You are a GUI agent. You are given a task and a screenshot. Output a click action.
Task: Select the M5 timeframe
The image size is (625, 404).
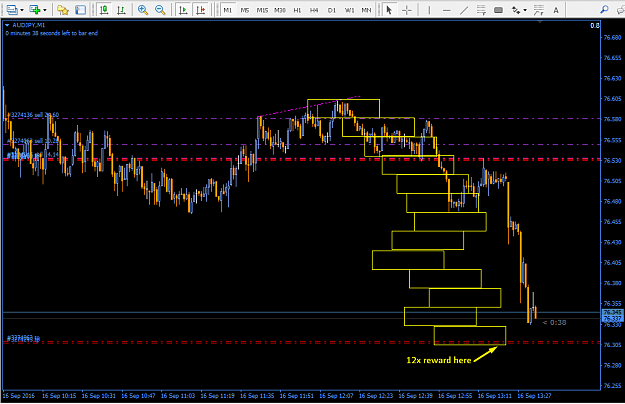coord(245,10)
